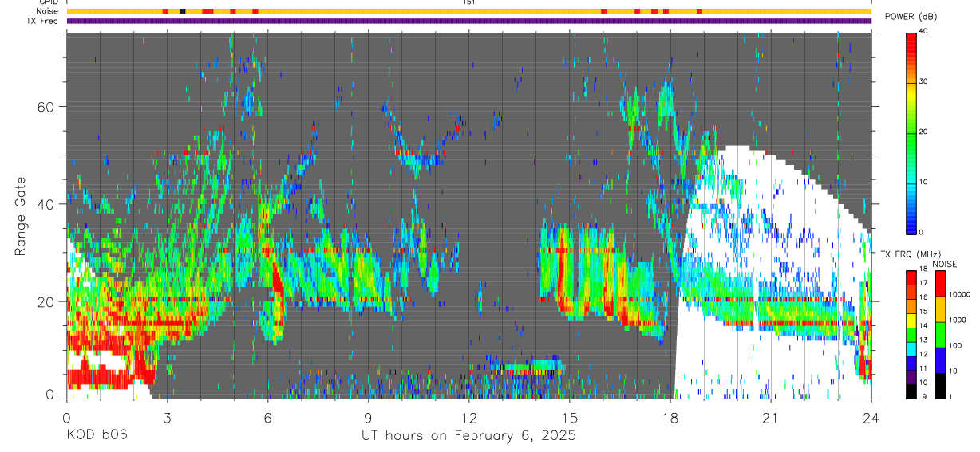Image resolution: width=980 pixels, height=452 pixels.
Task: Click the 'TX Freq' row label at the top left
Action: (44, 21)
